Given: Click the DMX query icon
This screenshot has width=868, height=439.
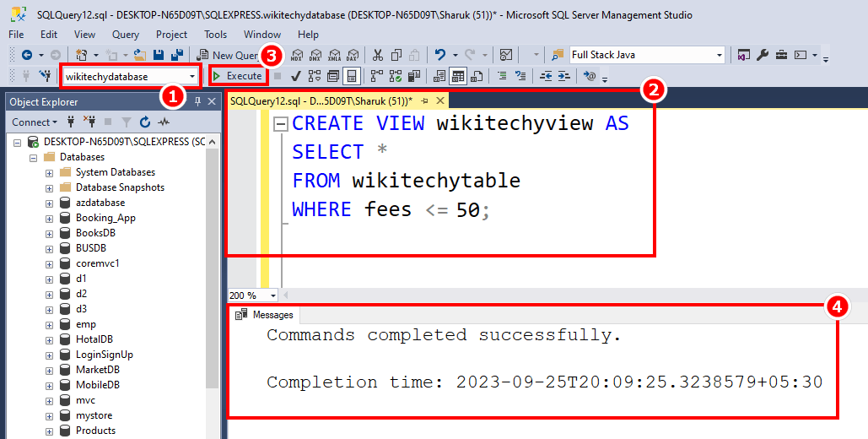Looking at the screenshot, I should pyautogui.click(x=315, y=55).
